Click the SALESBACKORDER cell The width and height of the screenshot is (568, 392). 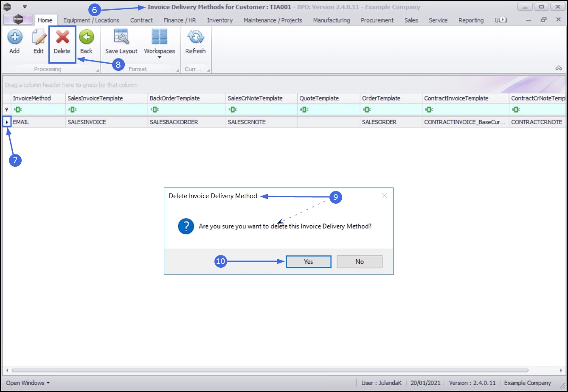tap(187, 122)
